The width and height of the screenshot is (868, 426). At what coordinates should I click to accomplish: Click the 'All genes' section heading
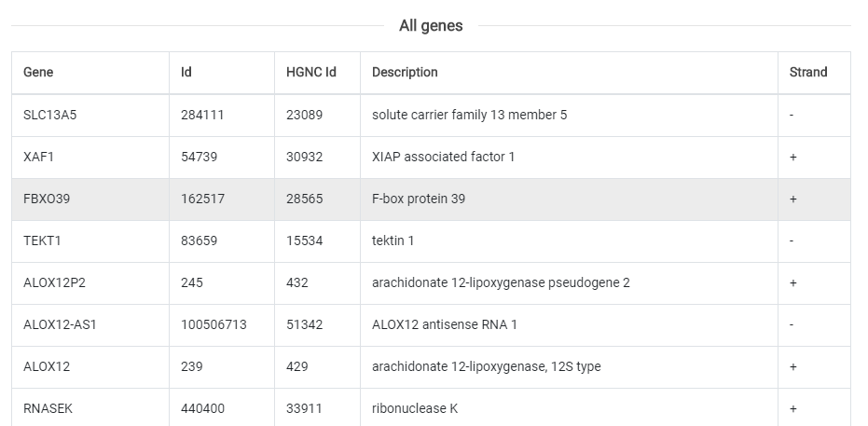431,25
